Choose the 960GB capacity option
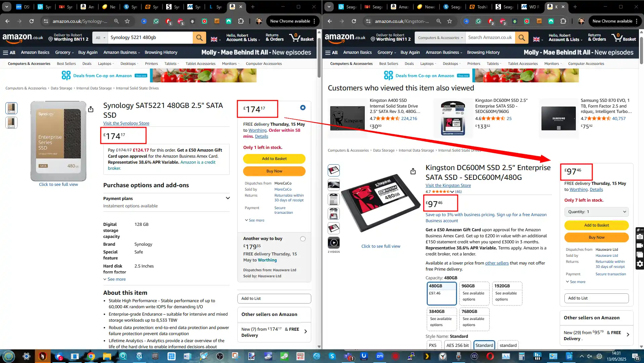644x363 pixels. pyautogui.click(x=474, y=293)
